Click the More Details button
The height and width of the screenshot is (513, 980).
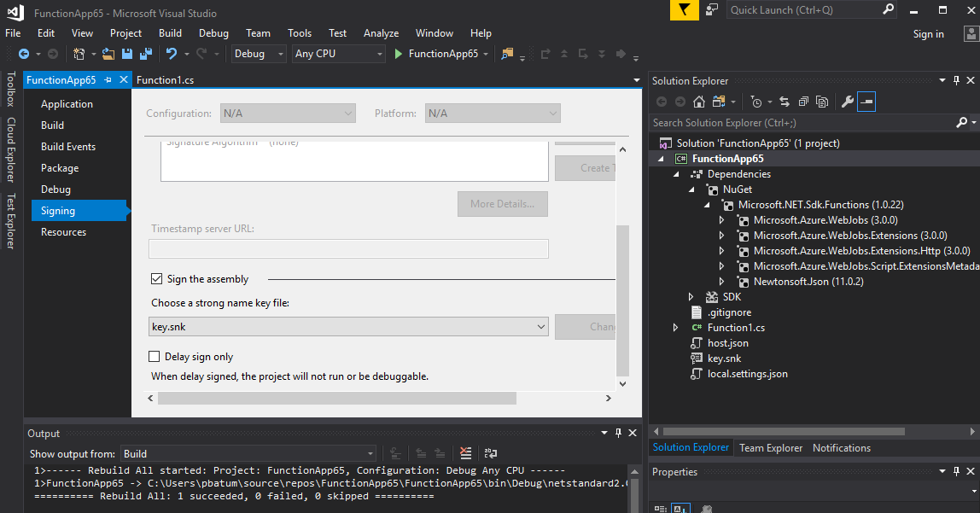[502, 203]
